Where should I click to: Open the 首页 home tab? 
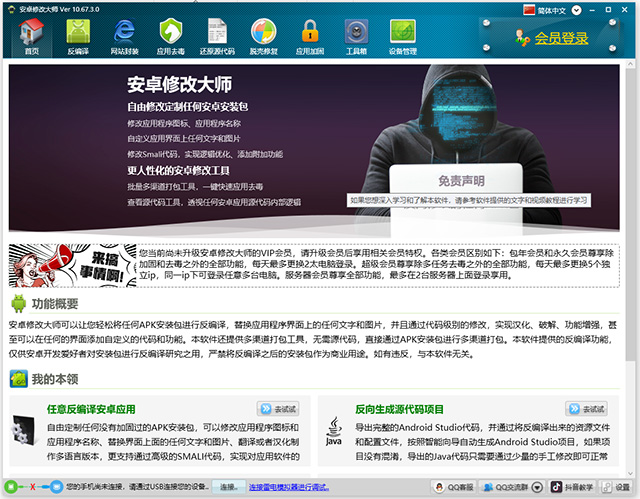point(31,37)
